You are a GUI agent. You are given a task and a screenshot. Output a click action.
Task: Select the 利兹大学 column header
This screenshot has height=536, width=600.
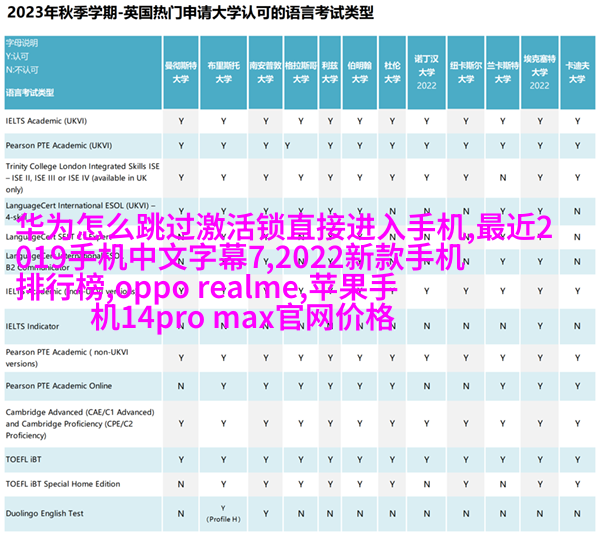pyautogui.click(x=330, y=72)
